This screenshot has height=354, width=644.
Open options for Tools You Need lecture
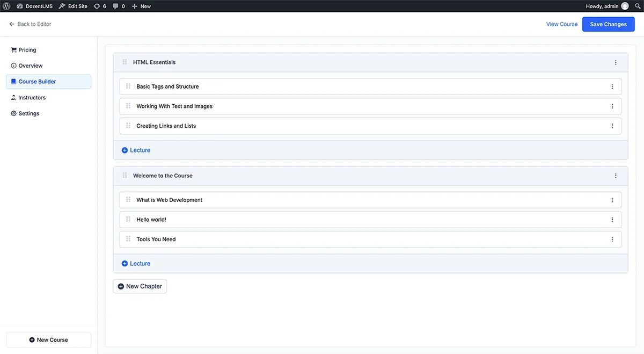(x=612, y=239)
